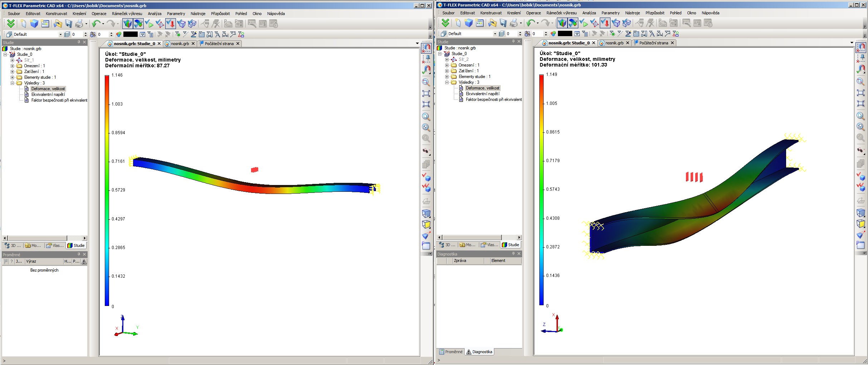Click the new 3D model cube icon in left window
Screen dimensions: 868x365
coord(34,24)
